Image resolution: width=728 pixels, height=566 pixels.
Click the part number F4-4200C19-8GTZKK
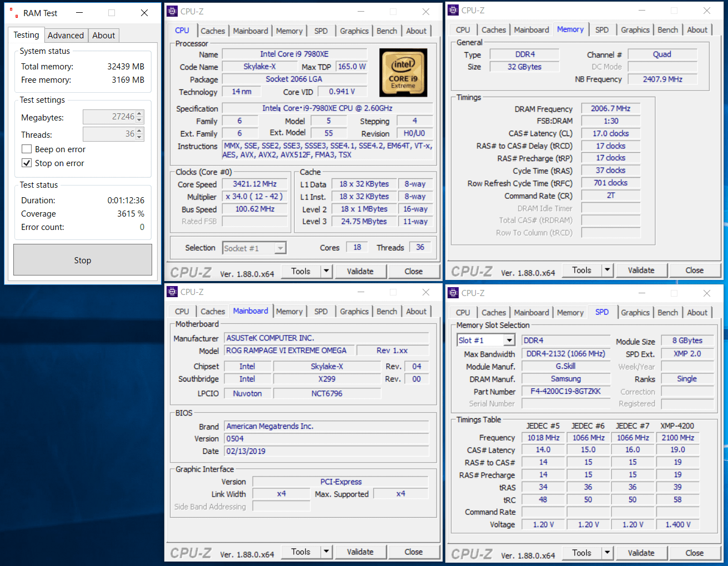pyautogui.click(x=566, y=391)
